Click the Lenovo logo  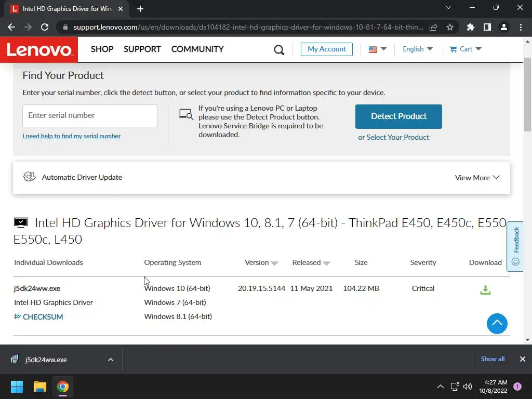[x=39, y=49]
